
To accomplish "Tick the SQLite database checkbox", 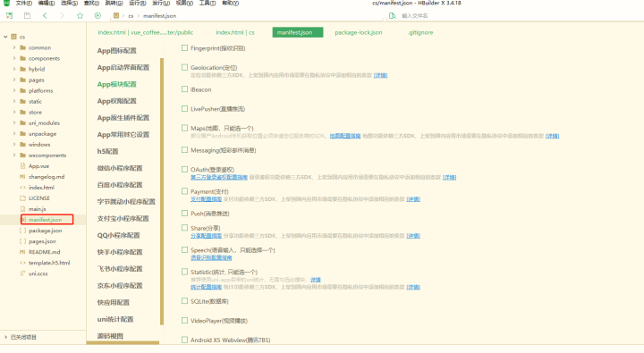I will [185, 301].
